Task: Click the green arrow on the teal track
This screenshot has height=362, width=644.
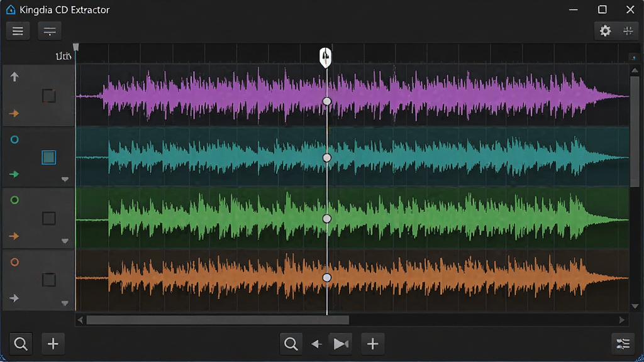Action: [14, 175]
